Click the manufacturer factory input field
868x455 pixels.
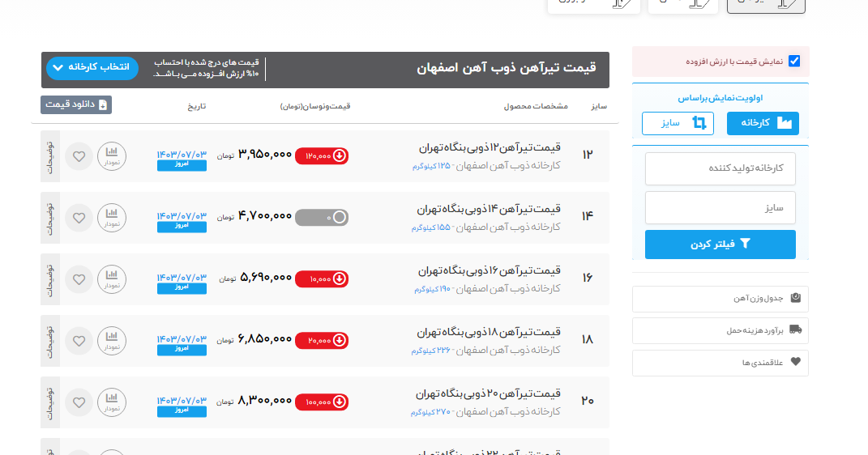pyautogui.click(x=720, y=168)
